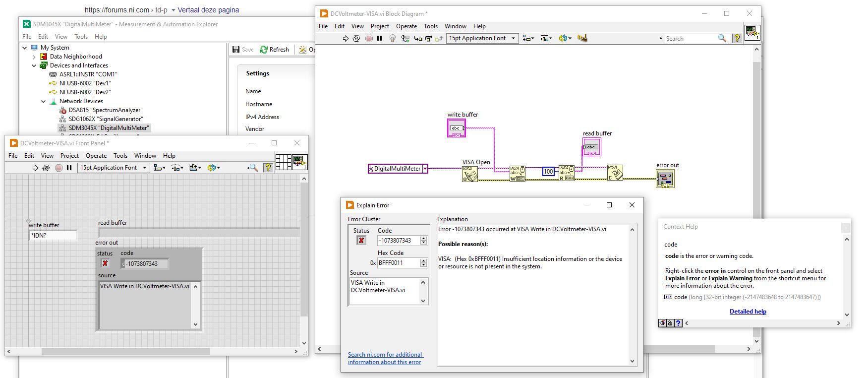Click VI icon in Block Diagram corner
Image resolution: width=868 pixels, height=378 pixels.
[x=752, y=33]
